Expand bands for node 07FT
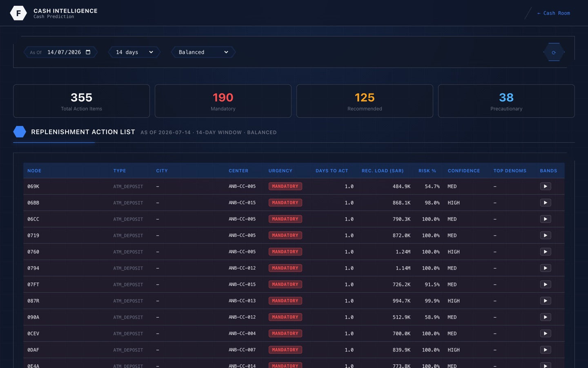This screenshot has width=588, height=368. click(546, 285)
